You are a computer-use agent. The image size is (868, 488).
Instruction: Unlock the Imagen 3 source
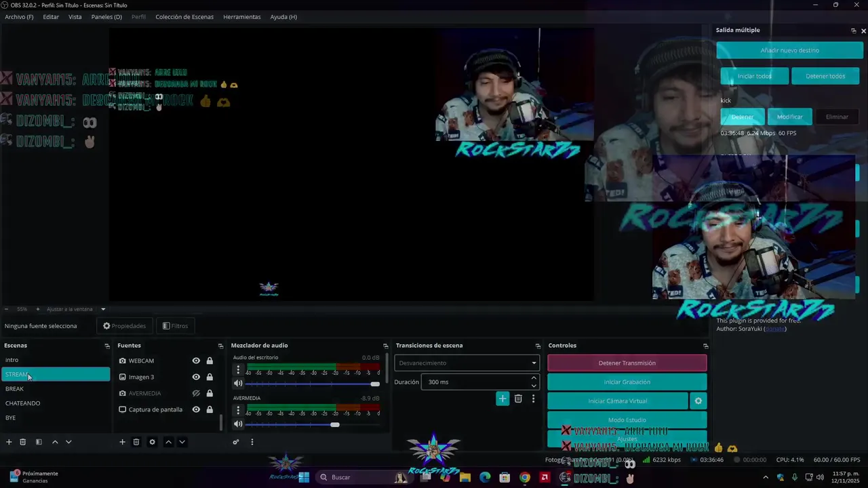(x=210, y=377)
